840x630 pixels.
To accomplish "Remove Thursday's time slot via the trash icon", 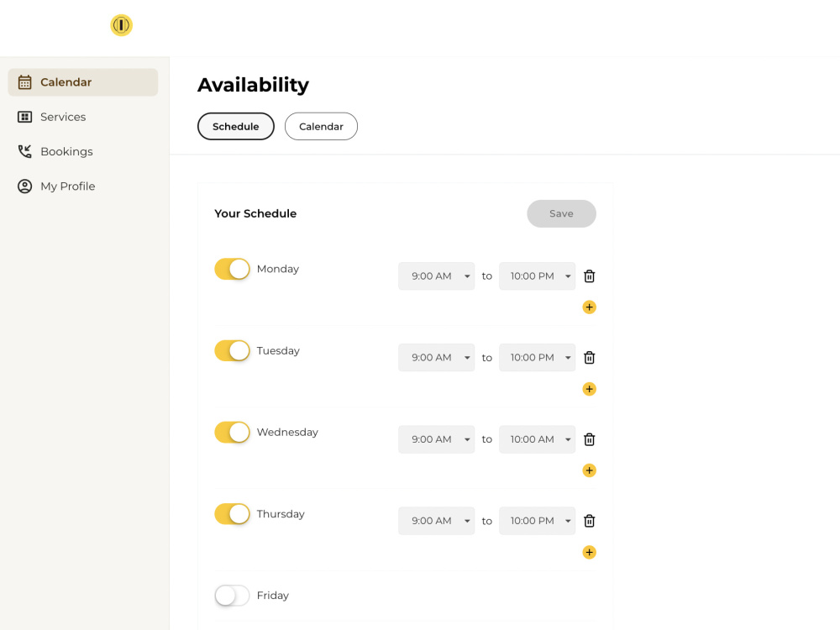I will (590, 521).
